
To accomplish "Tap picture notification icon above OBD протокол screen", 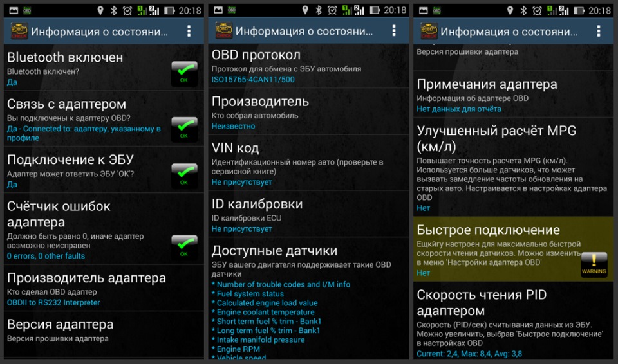I will pos(218,10).
